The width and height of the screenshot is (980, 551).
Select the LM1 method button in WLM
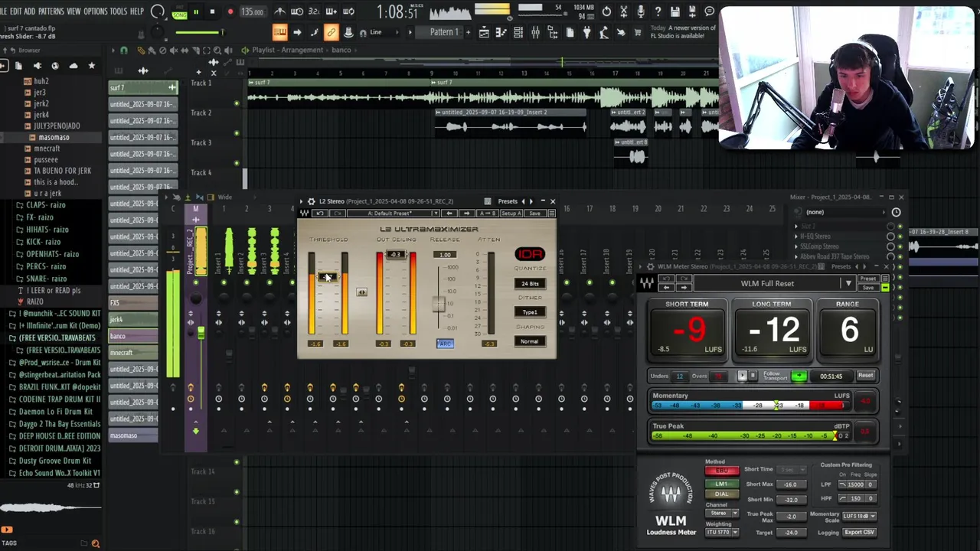click(721, 484)
